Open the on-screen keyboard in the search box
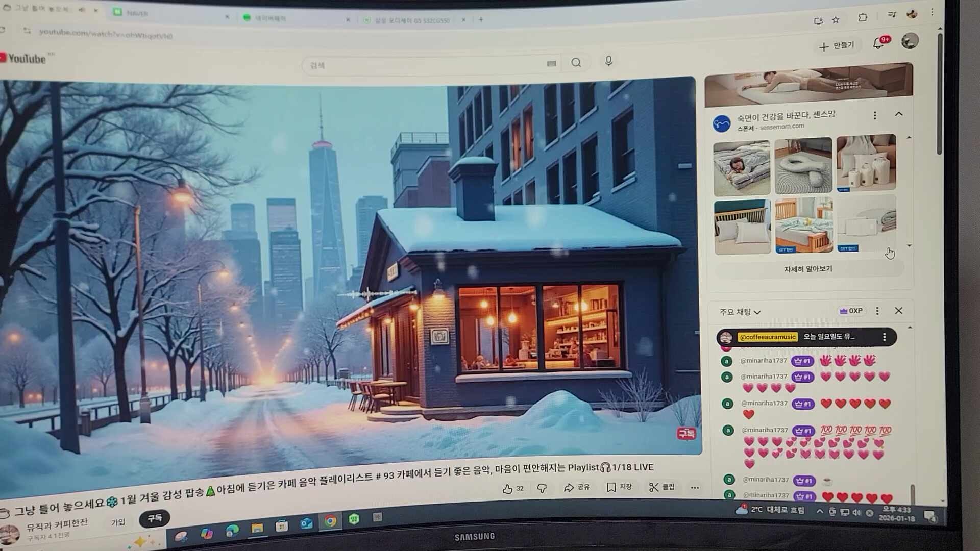Viewport: 980px width, 551px height. click(x=551, y=64)
